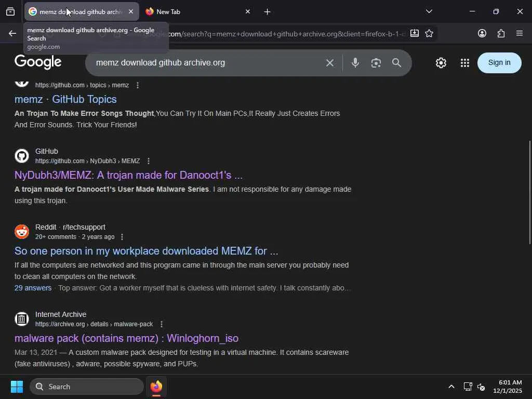Open the Google apps grid

(465, 63)
